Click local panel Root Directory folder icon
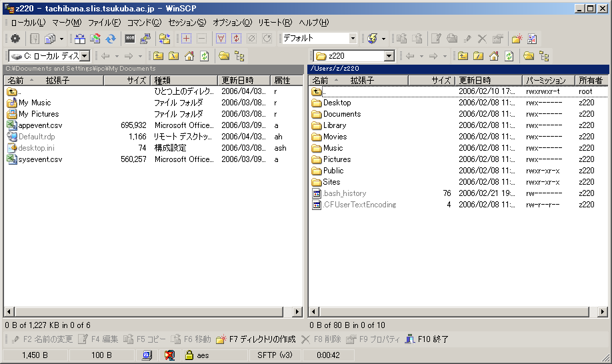The height and width of the screenshot is (364, 612). point(174,56)
